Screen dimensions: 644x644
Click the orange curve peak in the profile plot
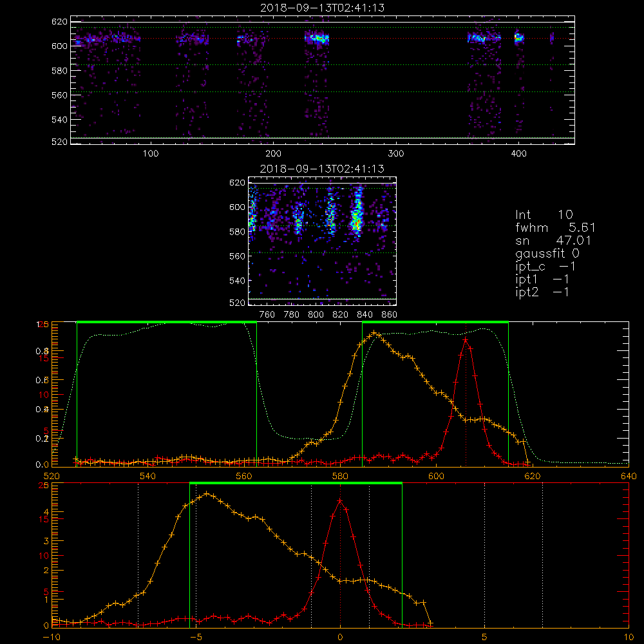click(x=374, y=333)
